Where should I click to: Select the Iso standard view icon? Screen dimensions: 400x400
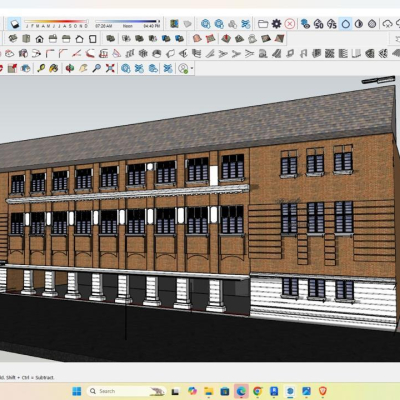click(13, 39)
